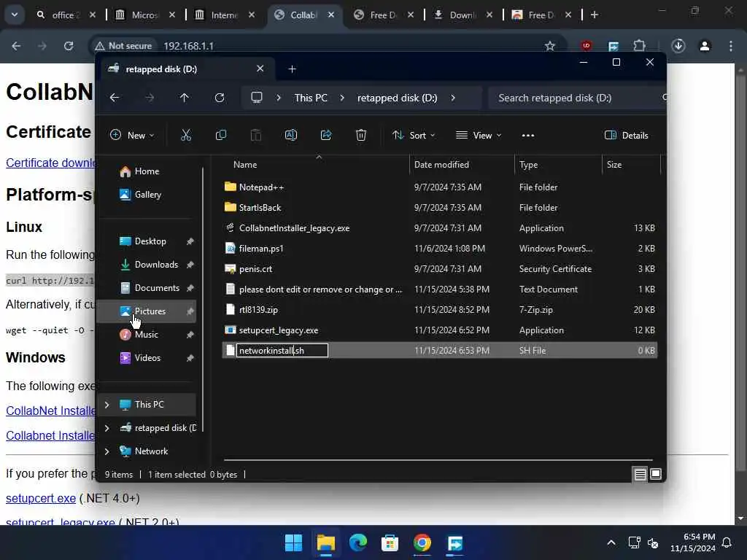Open the Sort dropdown
Image resolution: width=747 pixels, height=560 pixels.
pos(413,135)
